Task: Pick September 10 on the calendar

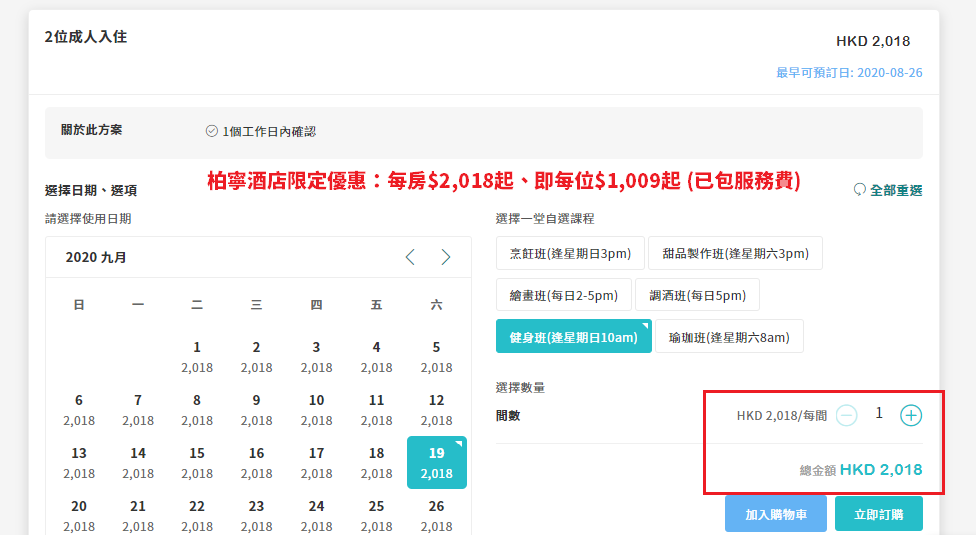Action: coord(316,409)
